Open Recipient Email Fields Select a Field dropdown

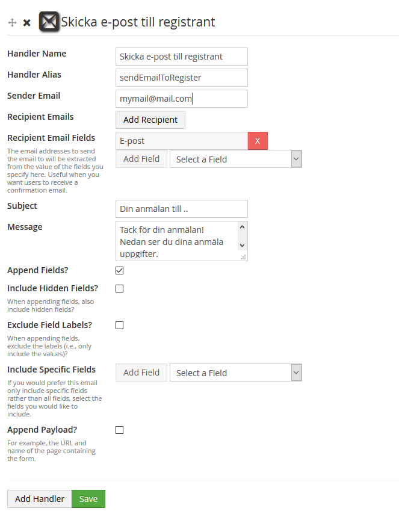(x=236, y=159)
